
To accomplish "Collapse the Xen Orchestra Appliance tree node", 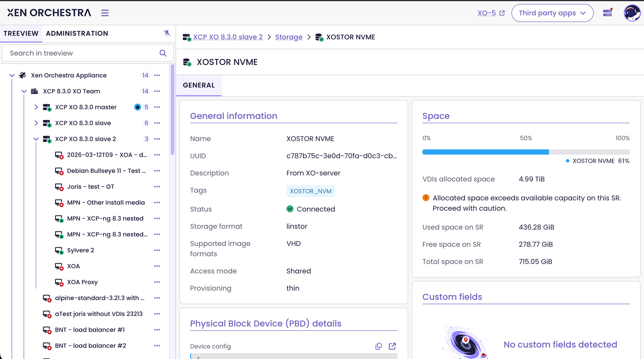I will pos(12,75).
